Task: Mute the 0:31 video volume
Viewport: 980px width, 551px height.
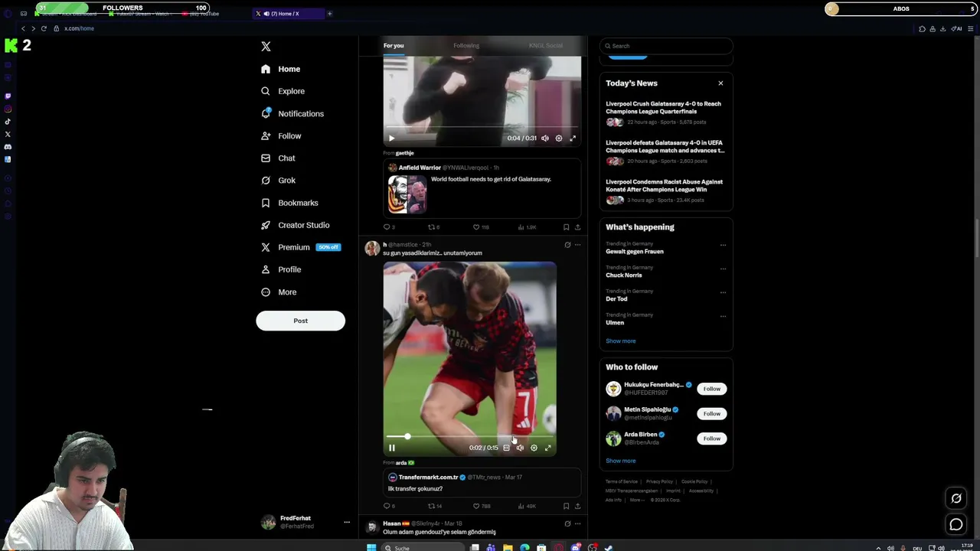Action: [x=545, y=139]
